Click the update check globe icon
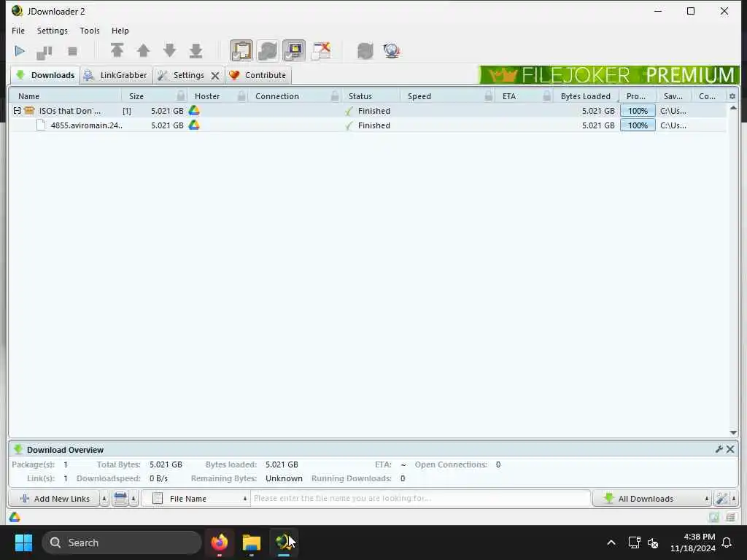 click(x=392, y=50)
